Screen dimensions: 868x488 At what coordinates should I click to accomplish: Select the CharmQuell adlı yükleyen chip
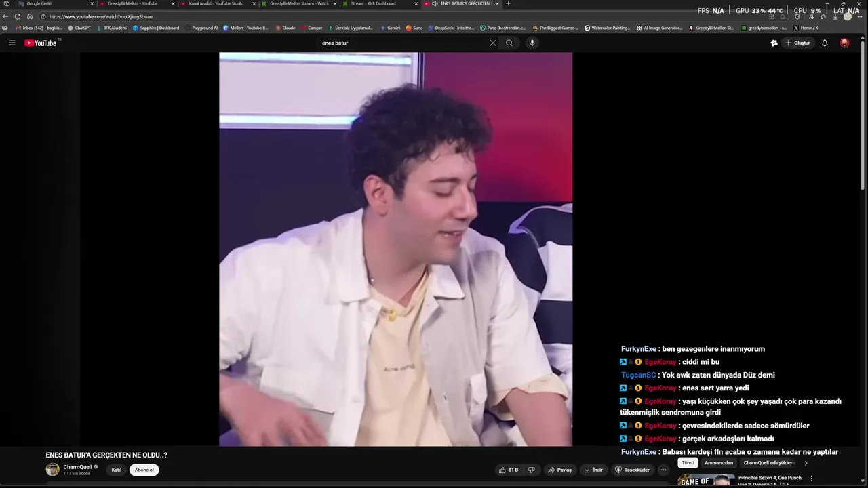[768, 463]
